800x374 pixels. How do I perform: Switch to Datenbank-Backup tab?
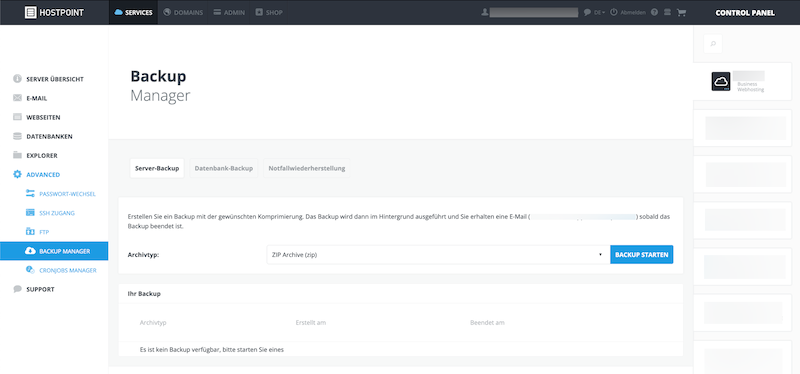point(223,168)
